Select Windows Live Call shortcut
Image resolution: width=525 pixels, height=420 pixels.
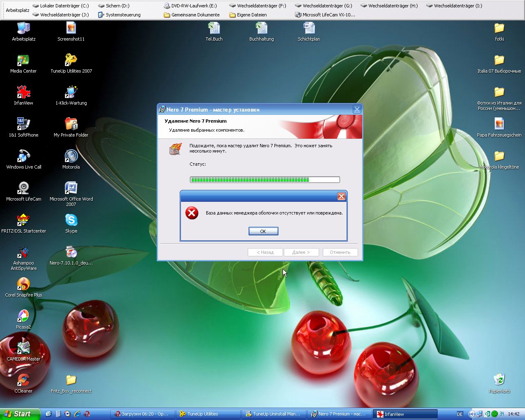pos(23,160)
